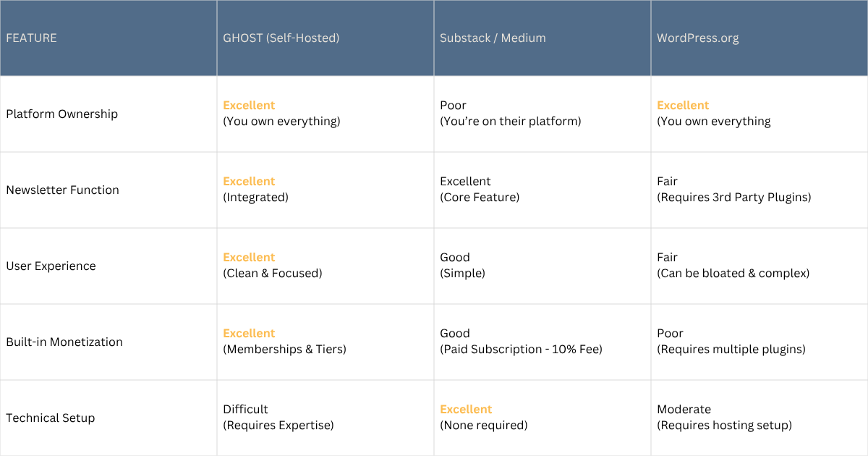Click the Substack / Medium column header
This screenshot has height=456, width=868.
542,38
